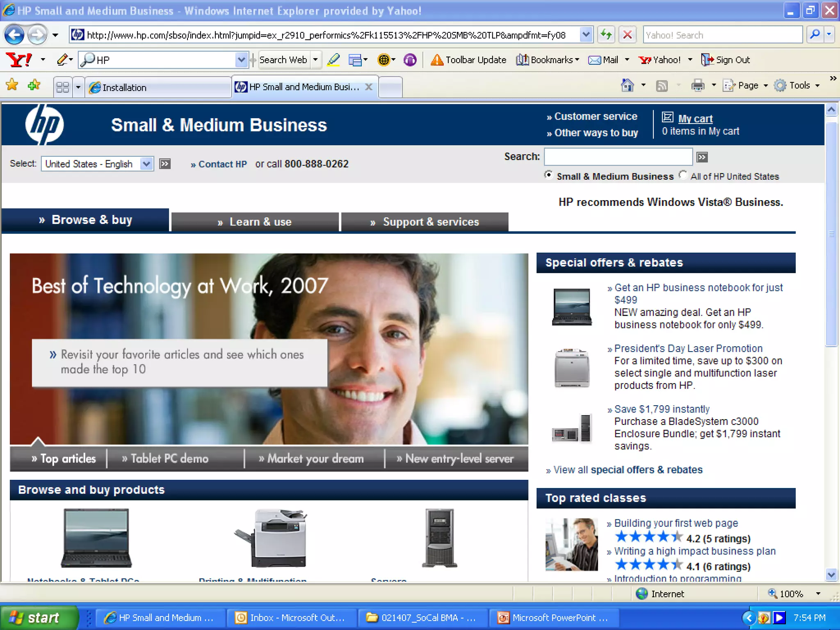The height and width of the screenshot is (630, 840).
Task: Open the Learn & use navigation tab
Action: [x=255, y=222]
